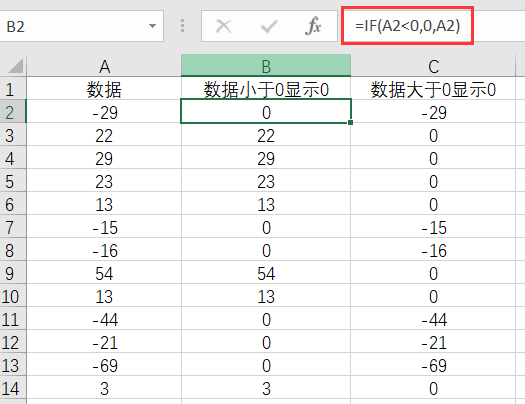Viewport: 525px width, 404px height.
Task: Click cell A3 containing 22
Action: tap(104, 135)
